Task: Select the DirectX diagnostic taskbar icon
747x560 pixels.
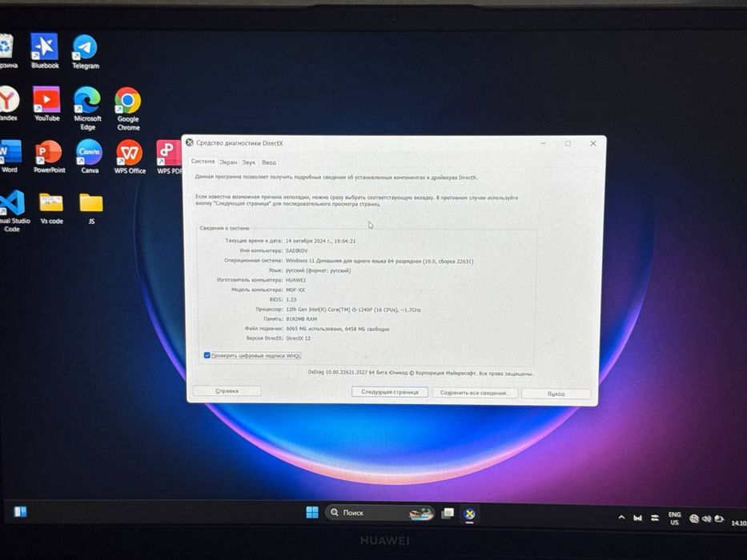Action: tap(470, 514)
